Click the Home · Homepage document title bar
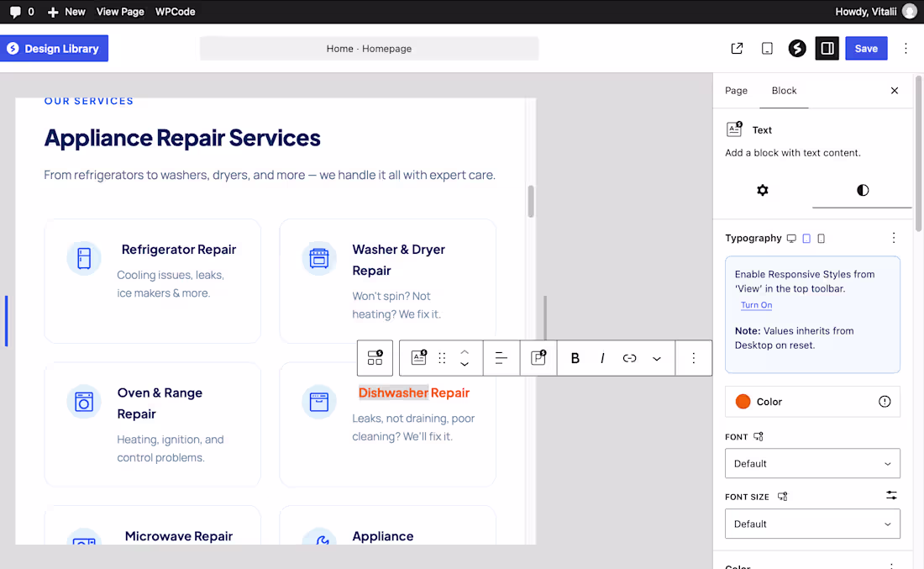 [370, 49]
